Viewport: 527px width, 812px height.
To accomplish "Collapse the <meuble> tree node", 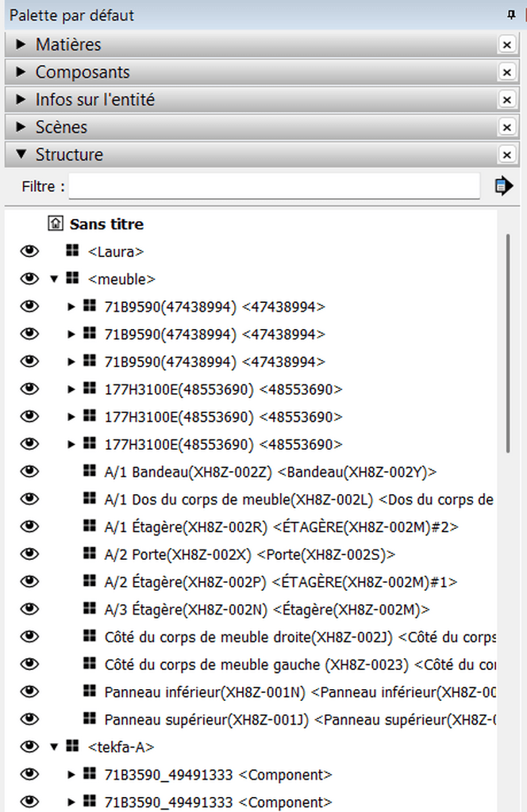I will click(x=54, y=279).
